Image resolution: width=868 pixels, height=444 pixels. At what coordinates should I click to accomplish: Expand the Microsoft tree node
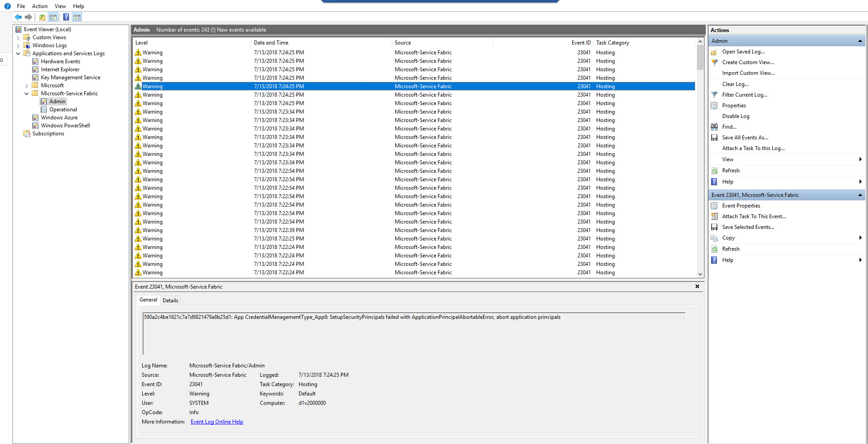tap(26, 85)
